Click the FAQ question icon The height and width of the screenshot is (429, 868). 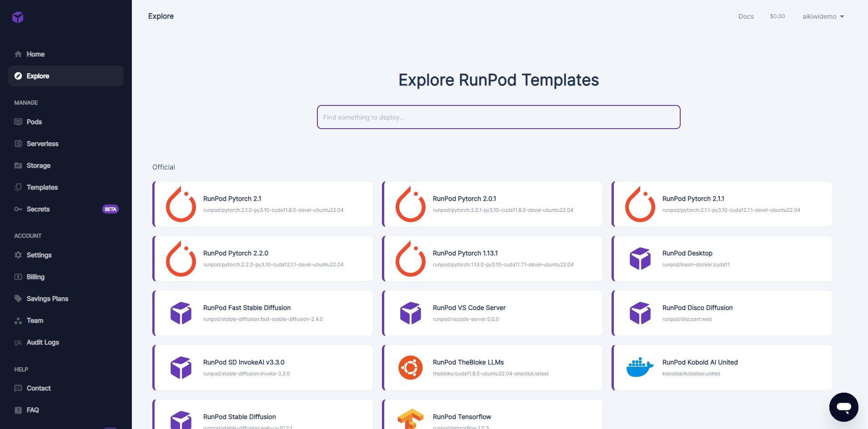pyautogui.click(x=18, y=410)
